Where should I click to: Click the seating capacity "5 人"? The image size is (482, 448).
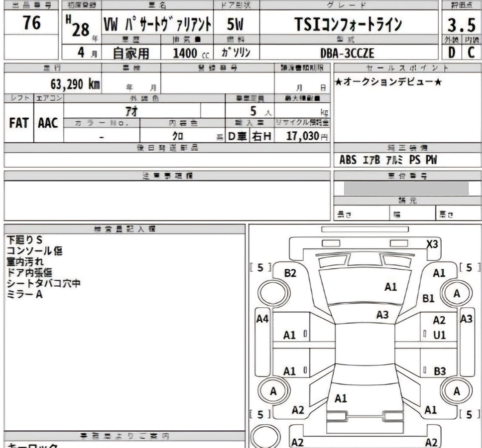tap(260, 111)
